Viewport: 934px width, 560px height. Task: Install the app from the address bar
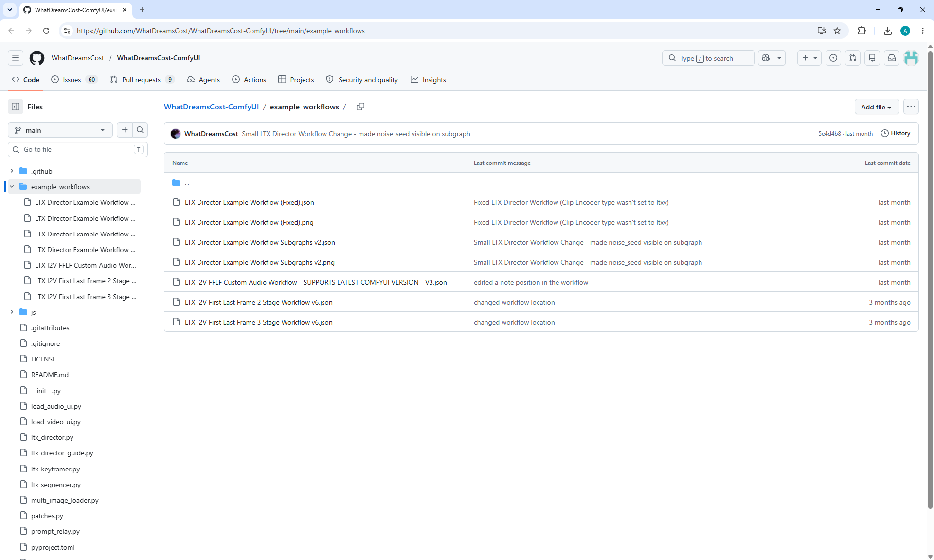(x=822, y=31)
